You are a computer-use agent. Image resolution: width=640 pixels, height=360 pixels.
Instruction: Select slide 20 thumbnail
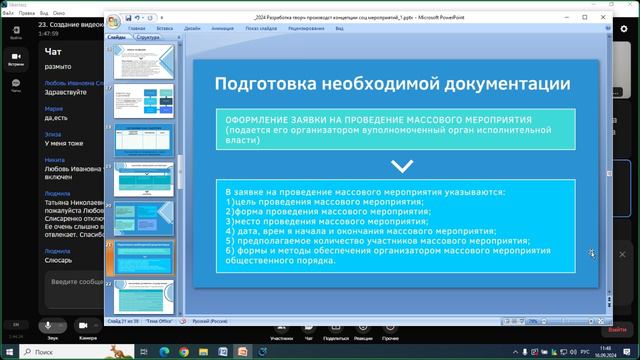tap(144, 219)
